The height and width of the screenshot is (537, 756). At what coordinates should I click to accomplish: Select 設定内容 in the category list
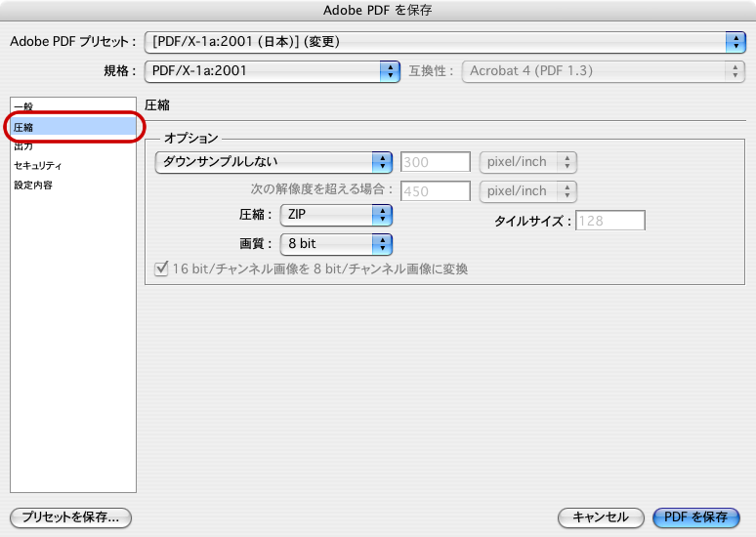pos(73,186)
